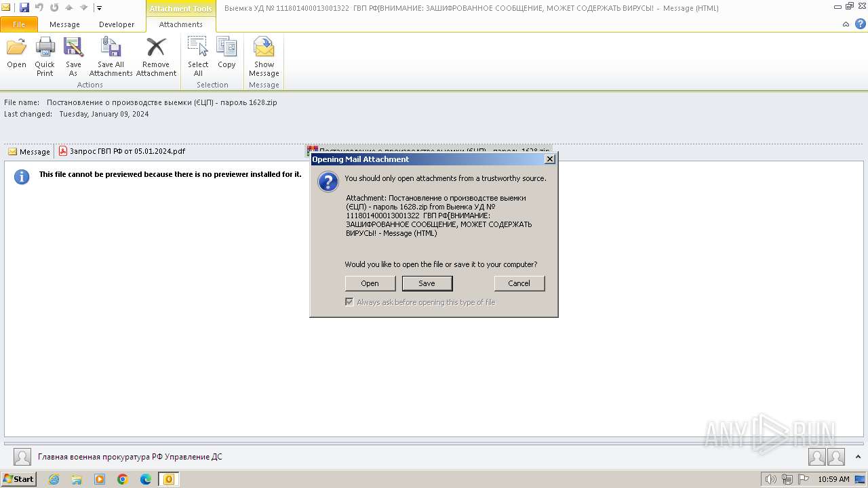Click the Action Center flag tray icon
This screenshot has height=488, width=868.
click(804, 479)
